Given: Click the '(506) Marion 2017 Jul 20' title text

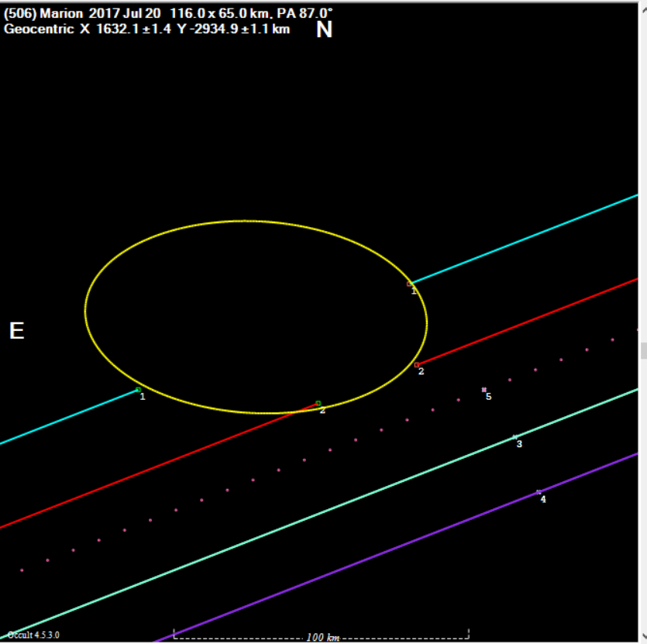Looking at the screenshot, I should point(82,13).
